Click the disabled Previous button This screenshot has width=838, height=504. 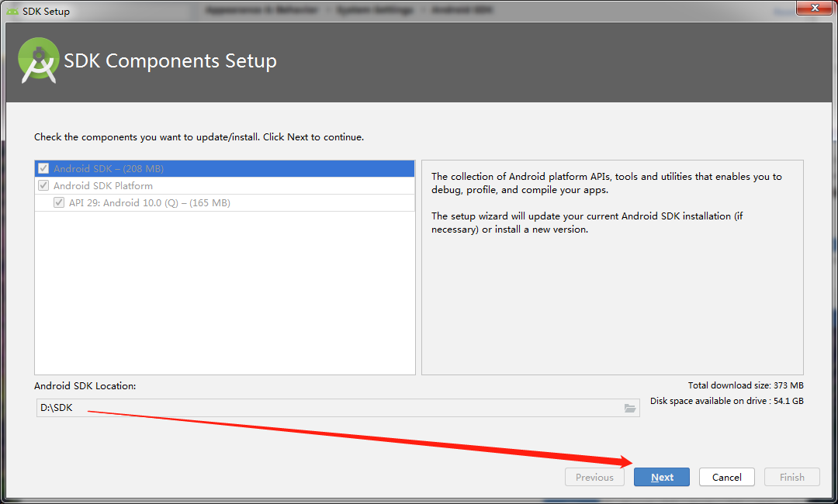594,477
